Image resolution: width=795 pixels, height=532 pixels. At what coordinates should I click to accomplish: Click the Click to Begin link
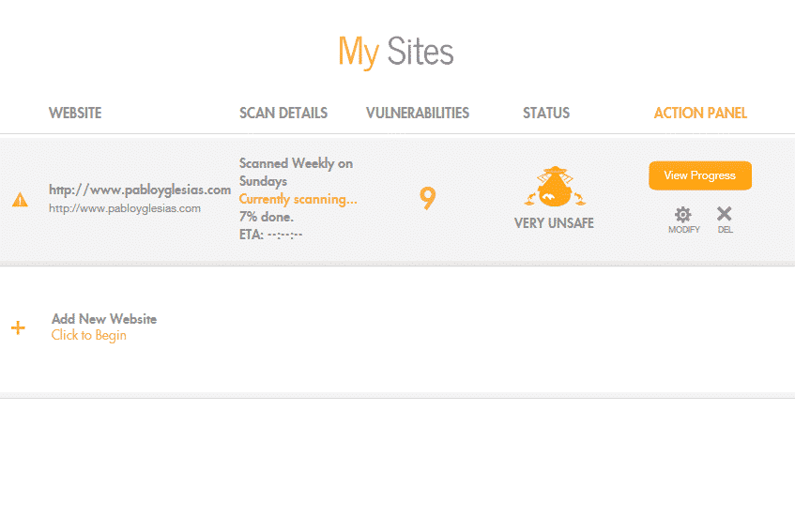89,335
